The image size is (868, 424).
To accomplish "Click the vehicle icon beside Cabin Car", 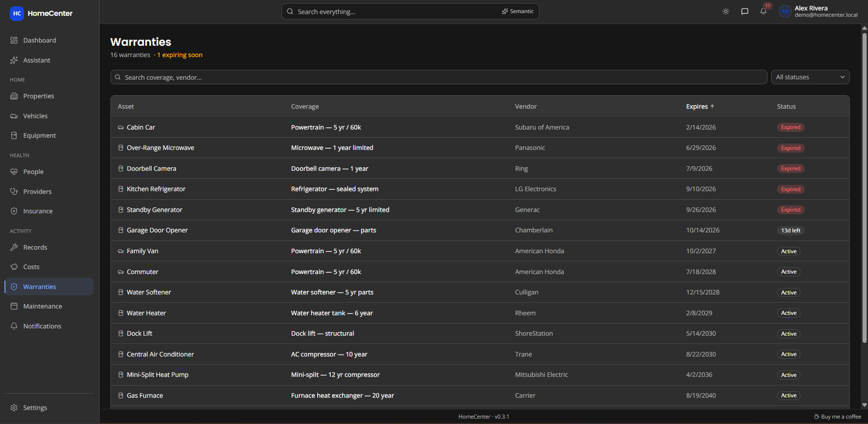I will 121,128.
